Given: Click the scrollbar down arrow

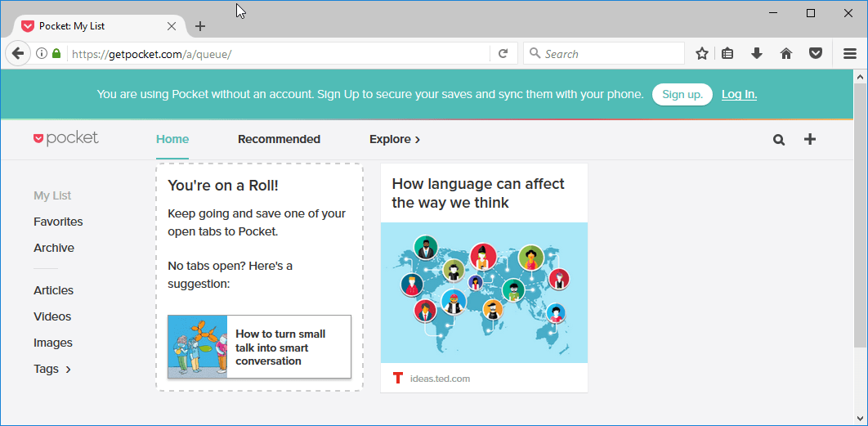Looking at the screenshot, I should (x=861, y=418).
